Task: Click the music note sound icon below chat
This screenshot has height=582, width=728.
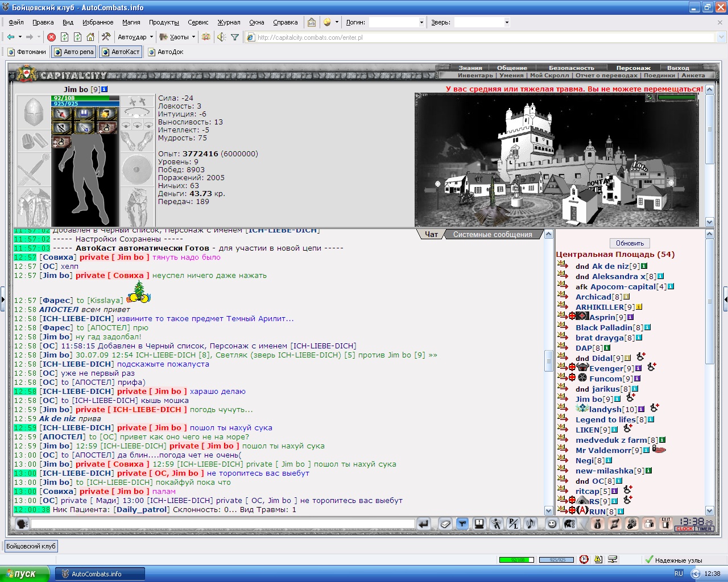Action: pyautogui.click(x=530, y=524)
